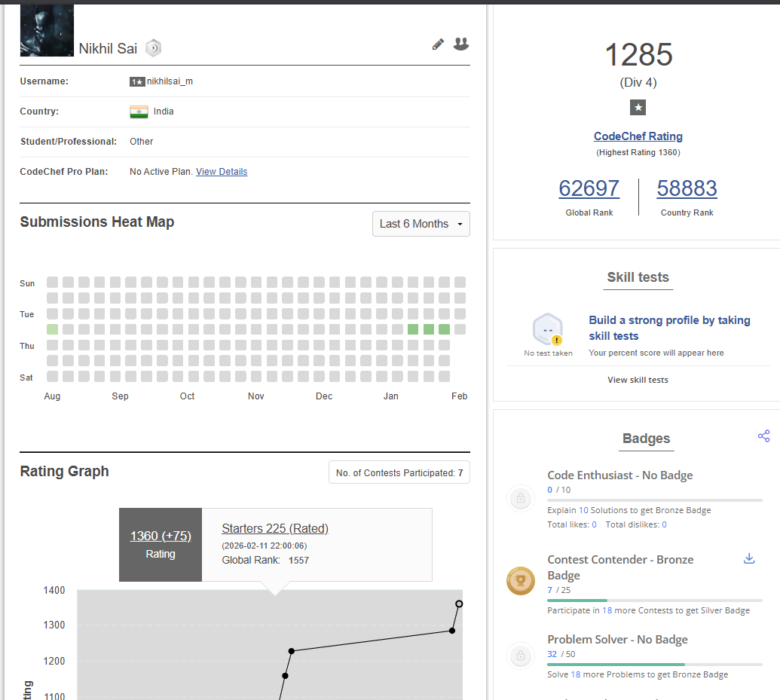
Task: Open the Last 6 Months dropdown
Action: 421,224
